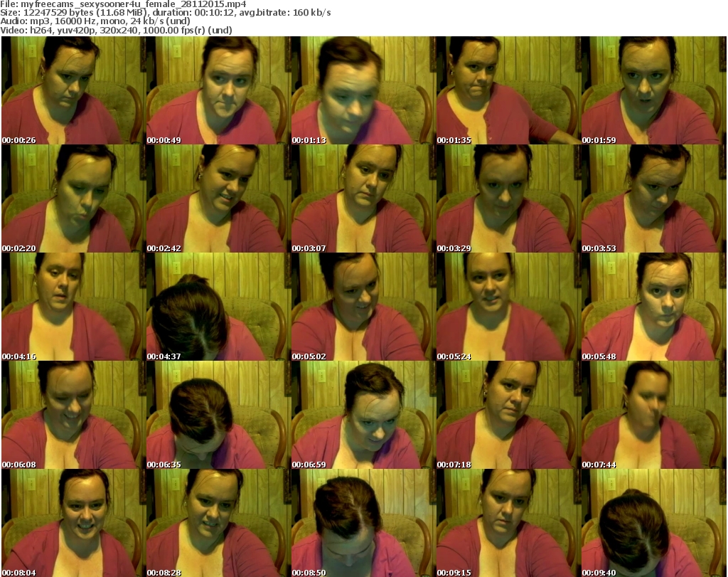The image size is (728, 577).
Task: Select the thumbnail stamped 00:06:59
Action: coord(363,415)
